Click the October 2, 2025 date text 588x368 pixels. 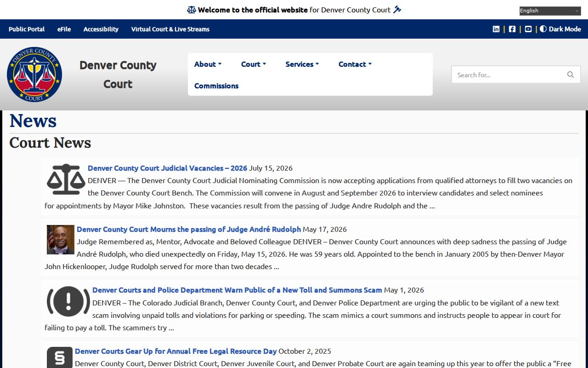coord(305,351)
